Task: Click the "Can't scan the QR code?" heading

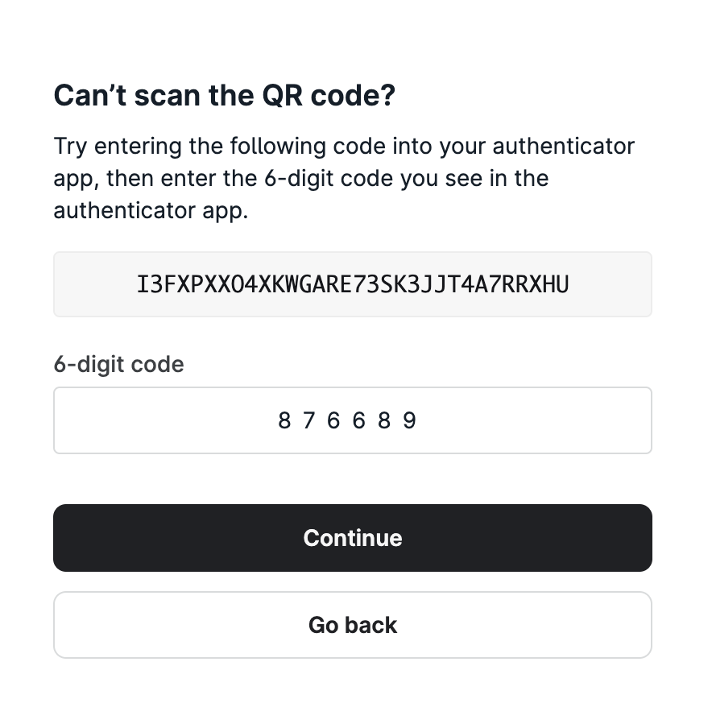Action: (225, 95)
